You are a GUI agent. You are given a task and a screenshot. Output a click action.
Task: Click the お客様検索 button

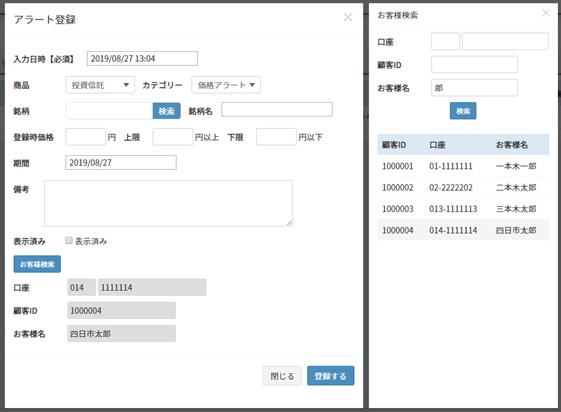click(x=37, y=264)
